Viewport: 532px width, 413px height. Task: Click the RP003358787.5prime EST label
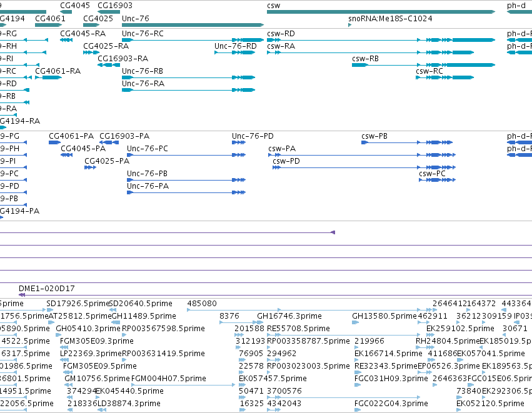coord(308,341)
